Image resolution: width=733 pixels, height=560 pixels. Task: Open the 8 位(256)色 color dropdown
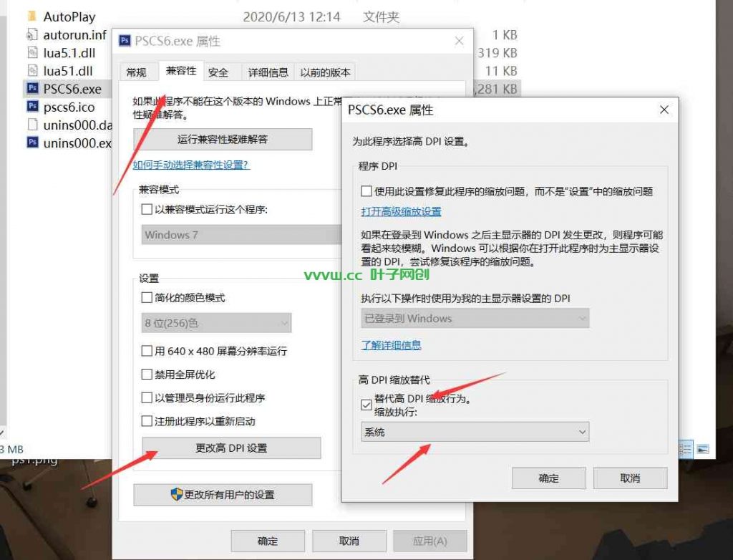pyautogui.click(x=216, y=323)
